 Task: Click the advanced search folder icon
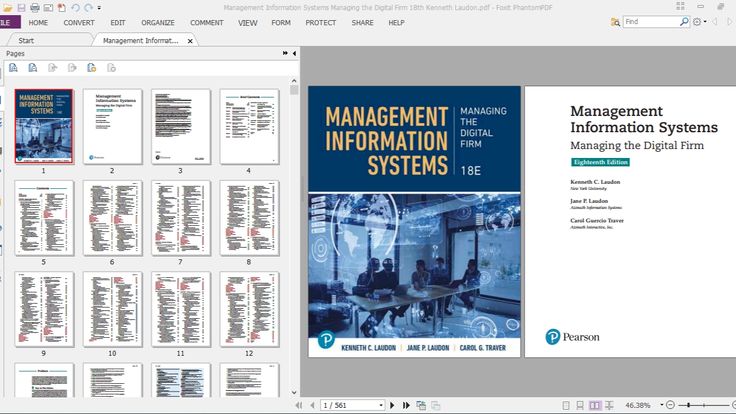point(615,22)
